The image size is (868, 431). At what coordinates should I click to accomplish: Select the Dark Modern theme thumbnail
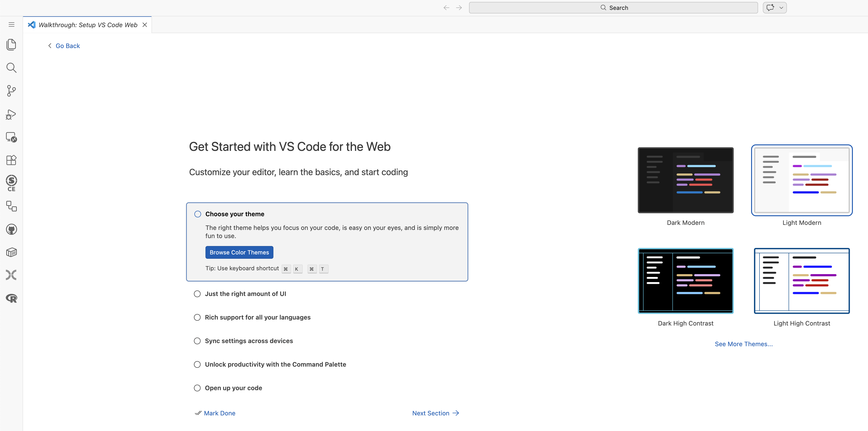[x=685, y=180]
